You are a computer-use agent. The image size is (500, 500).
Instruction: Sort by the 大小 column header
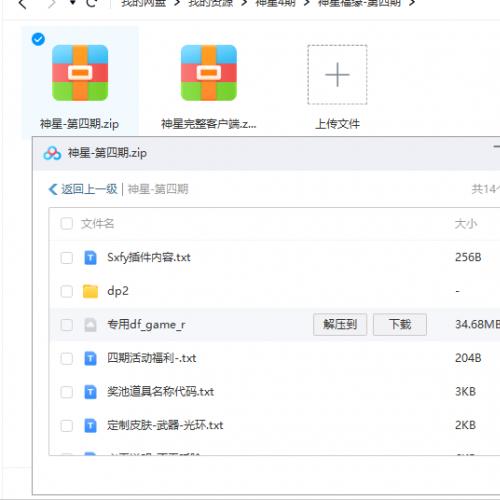click(x=466, y=224)
